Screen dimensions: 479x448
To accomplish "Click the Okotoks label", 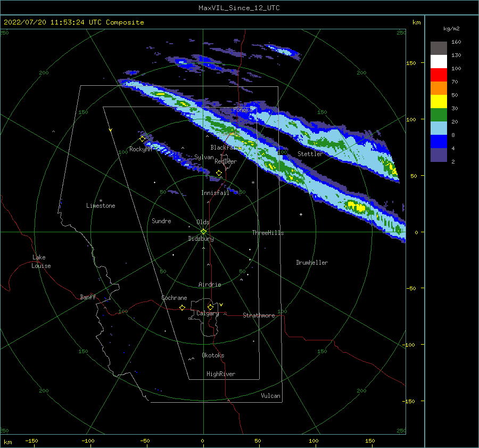I will [213, 355].
